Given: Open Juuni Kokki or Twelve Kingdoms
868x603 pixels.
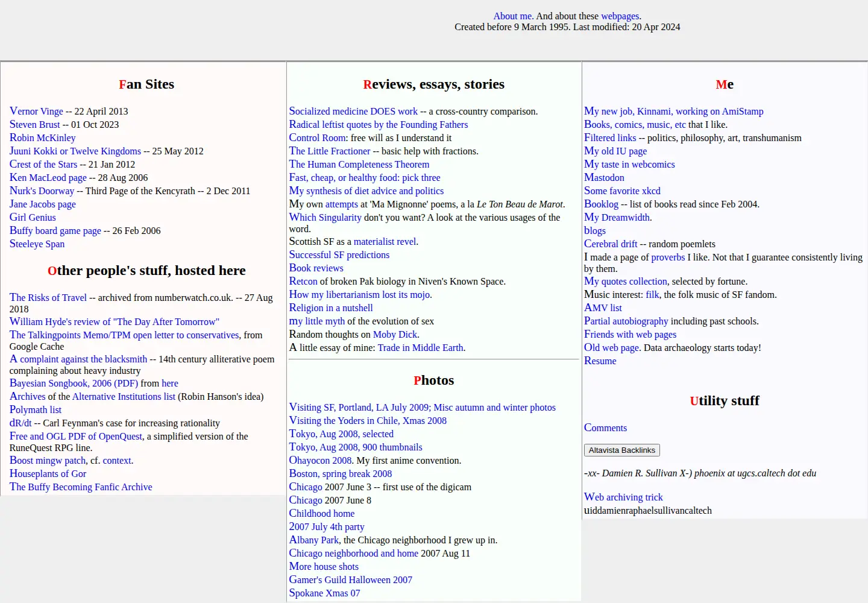Looking at the screenshot, I should click(75, 151).
